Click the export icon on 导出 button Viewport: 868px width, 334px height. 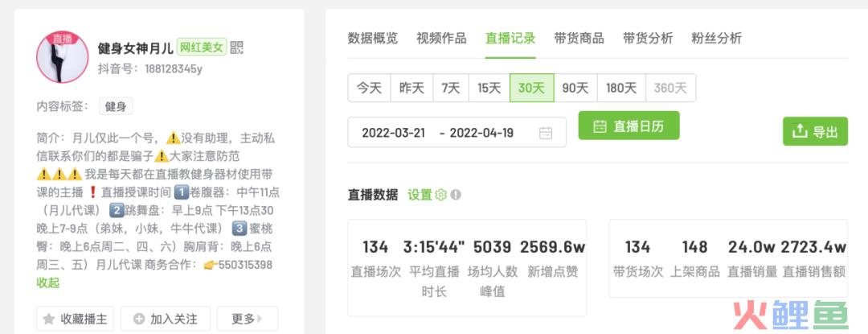[800, 131]
